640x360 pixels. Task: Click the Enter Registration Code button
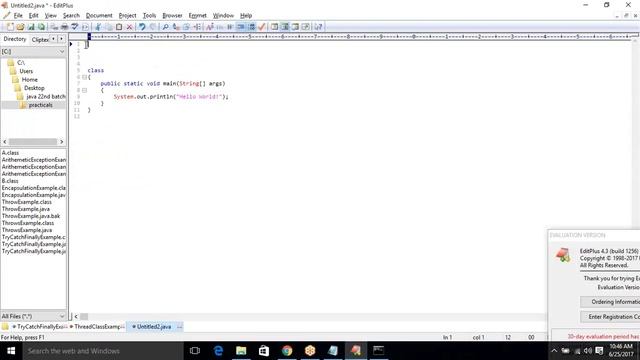pyautogui.click(x=610, y=317)
